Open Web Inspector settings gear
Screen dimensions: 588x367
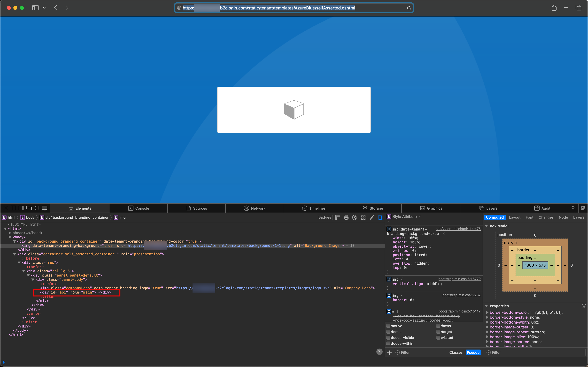click(583, 208)
